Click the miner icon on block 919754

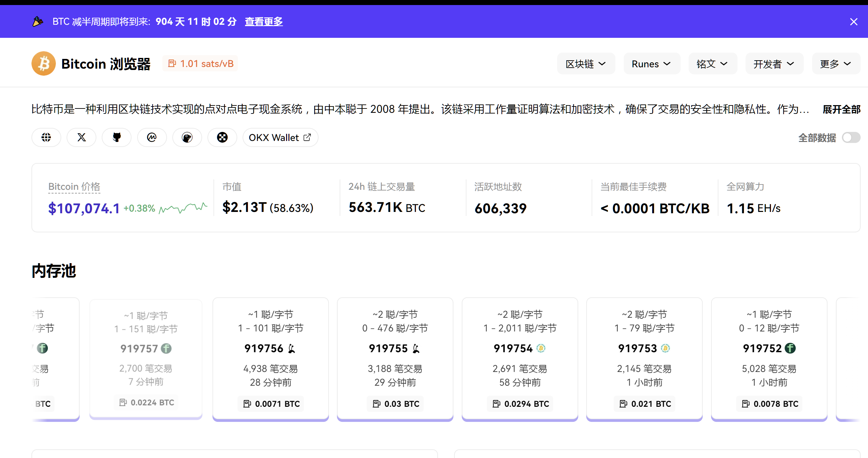click(541, 349)
